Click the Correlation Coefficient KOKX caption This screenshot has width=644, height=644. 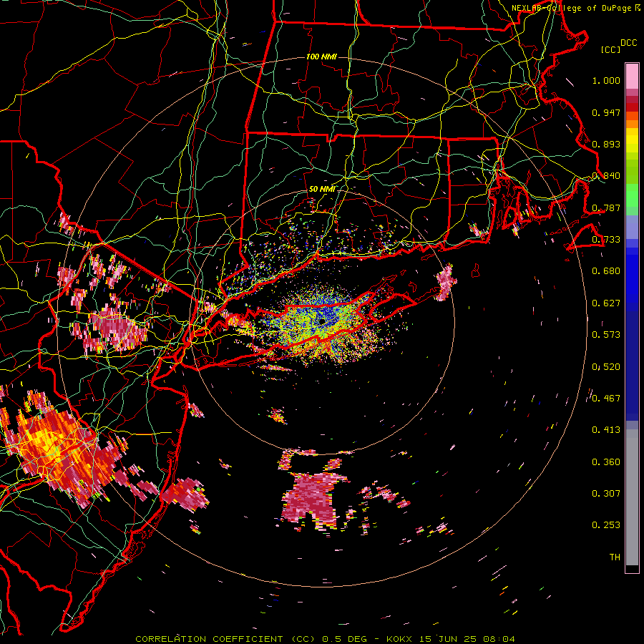325,639
